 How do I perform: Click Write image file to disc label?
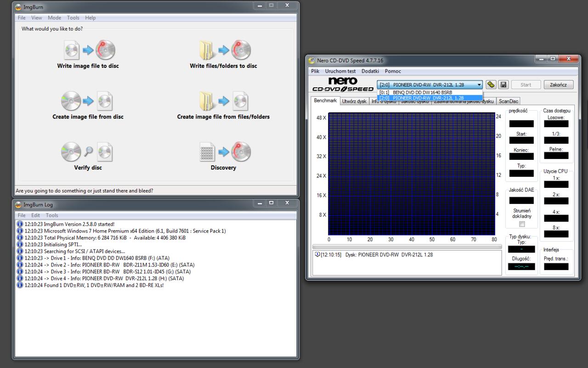[x=88, y=66]
